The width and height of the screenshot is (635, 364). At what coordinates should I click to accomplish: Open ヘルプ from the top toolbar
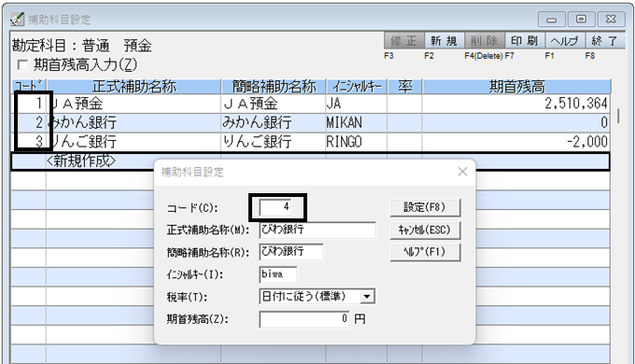click(564, 41)
